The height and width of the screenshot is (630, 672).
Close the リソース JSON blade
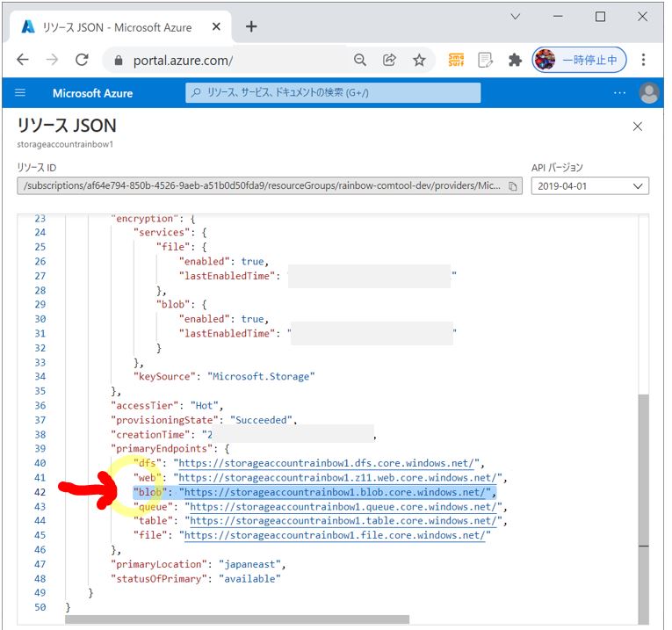[637, 126]
